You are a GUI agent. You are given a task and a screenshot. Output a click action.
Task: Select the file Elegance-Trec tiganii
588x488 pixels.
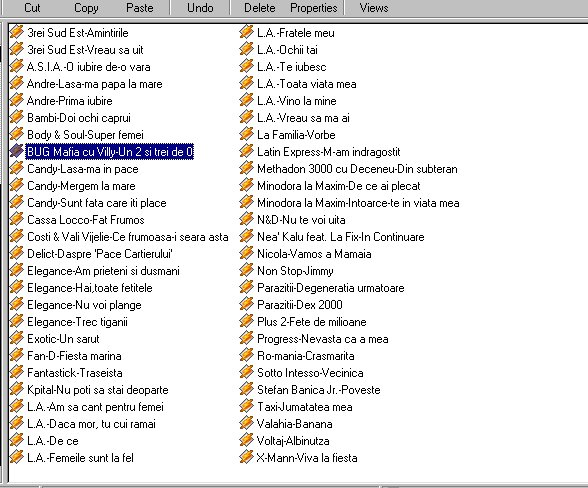[x=77, y=322]
